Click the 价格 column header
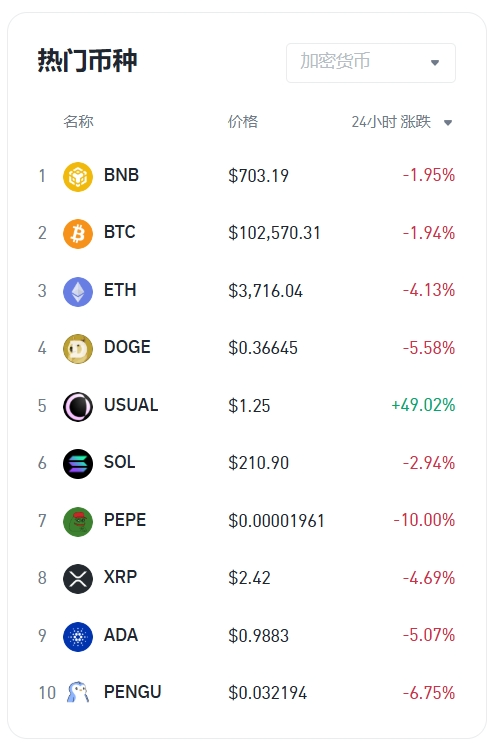496x747 pixels. (x=243, y=121)
